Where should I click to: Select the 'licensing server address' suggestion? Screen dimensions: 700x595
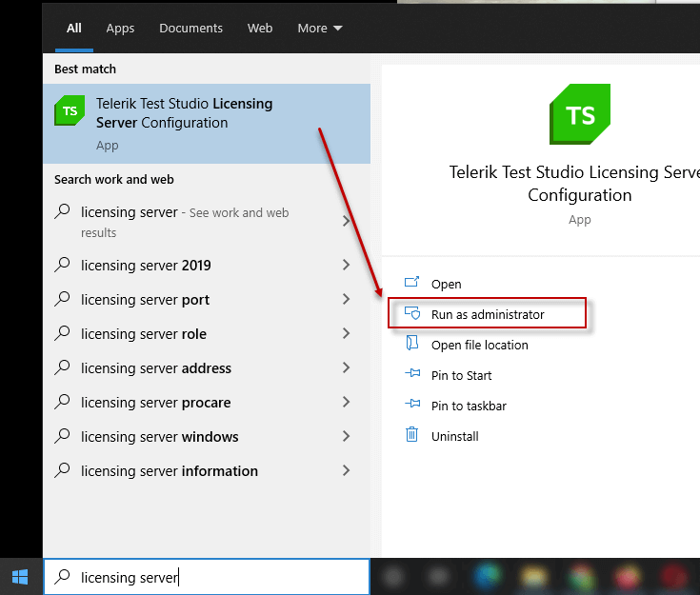coord(207,368)
